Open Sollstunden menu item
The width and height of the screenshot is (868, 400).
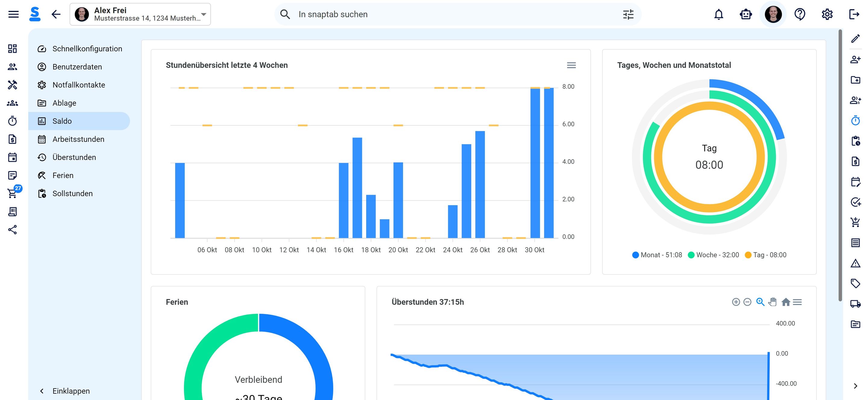coord(79,193)
